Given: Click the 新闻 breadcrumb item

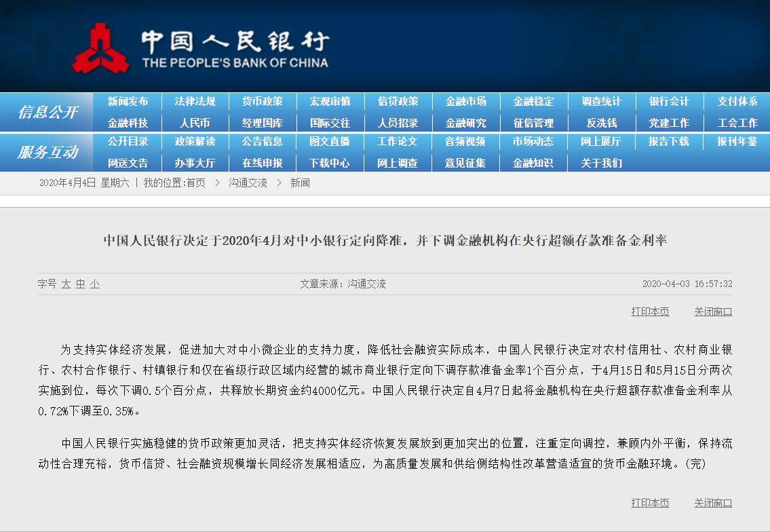Looking at the screenshot, I should point(300,183).
